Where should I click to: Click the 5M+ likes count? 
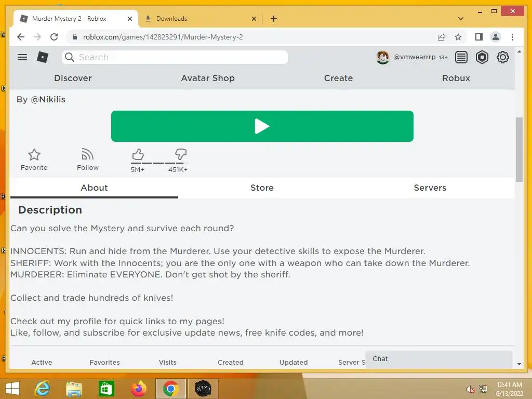pos(137,170)
